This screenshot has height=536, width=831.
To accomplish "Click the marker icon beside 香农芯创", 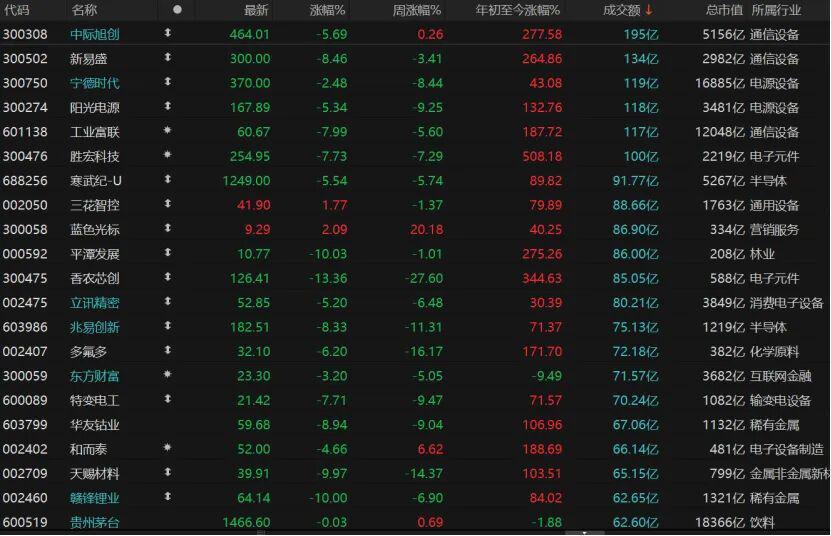I will (x=167, y=278).
